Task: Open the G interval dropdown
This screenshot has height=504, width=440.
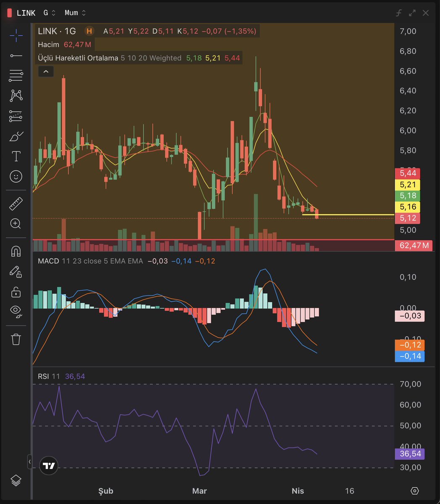Action: pos(50,13)
